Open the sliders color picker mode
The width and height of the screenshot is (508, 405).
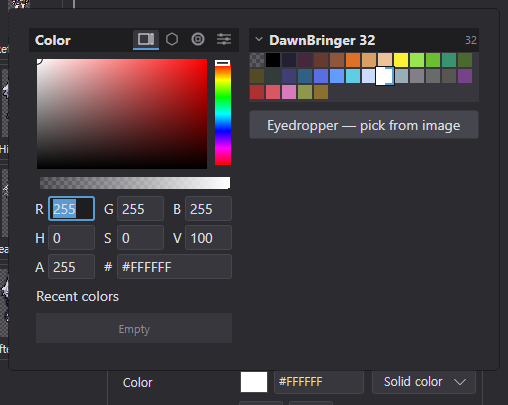click(224, 39)
